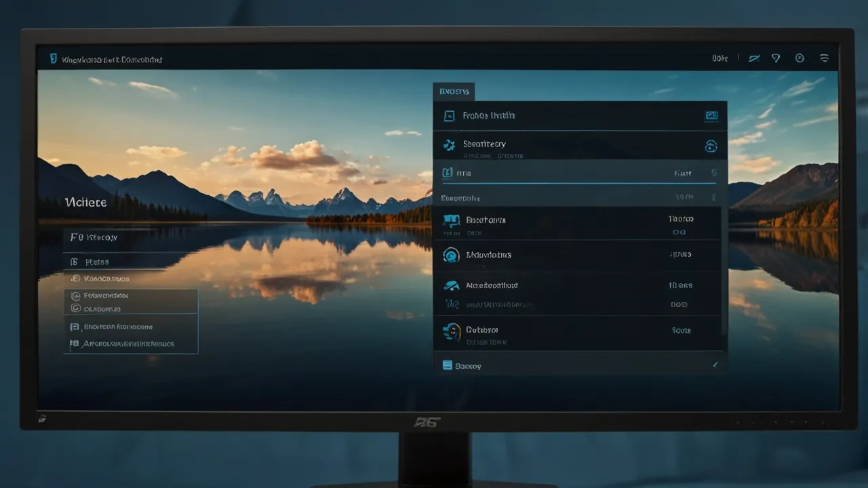Toggle the check mark in bottom Soeosy row
This screenshot has height=488, width=868.
pyautogui.click(x=715, y=365)
